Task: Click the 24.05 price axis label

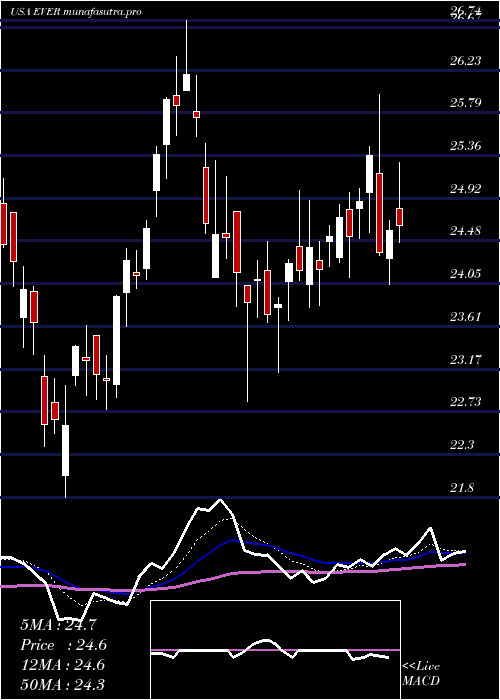Action: pos(466,274)
